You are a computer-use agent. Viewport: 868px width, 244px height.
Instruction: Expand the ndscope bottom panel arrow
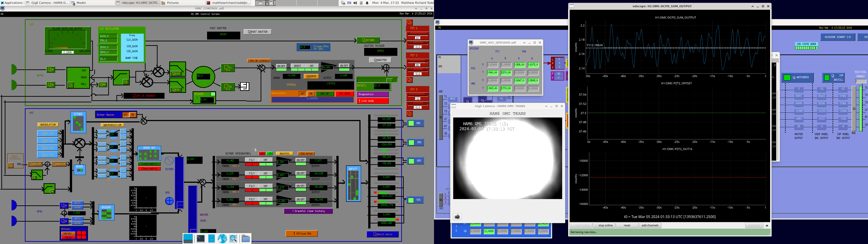[x=767, y=225]
